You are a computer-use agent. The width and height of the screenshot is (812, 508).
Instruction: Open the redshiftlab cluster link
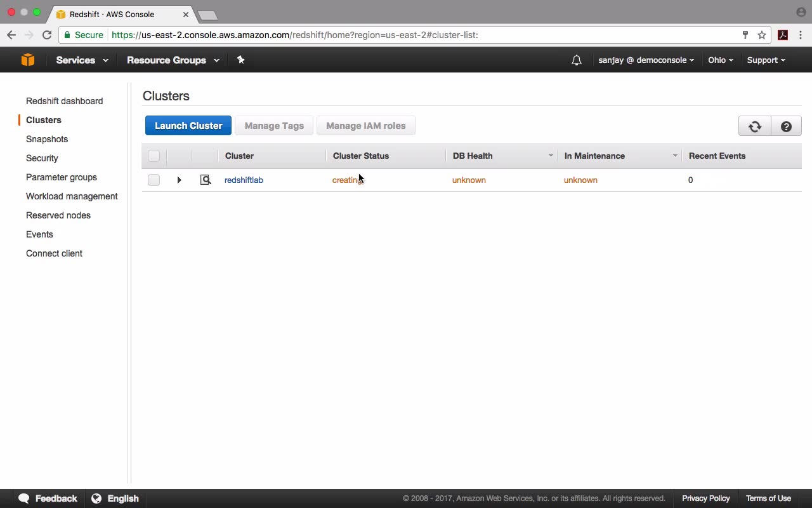[244, 180]
